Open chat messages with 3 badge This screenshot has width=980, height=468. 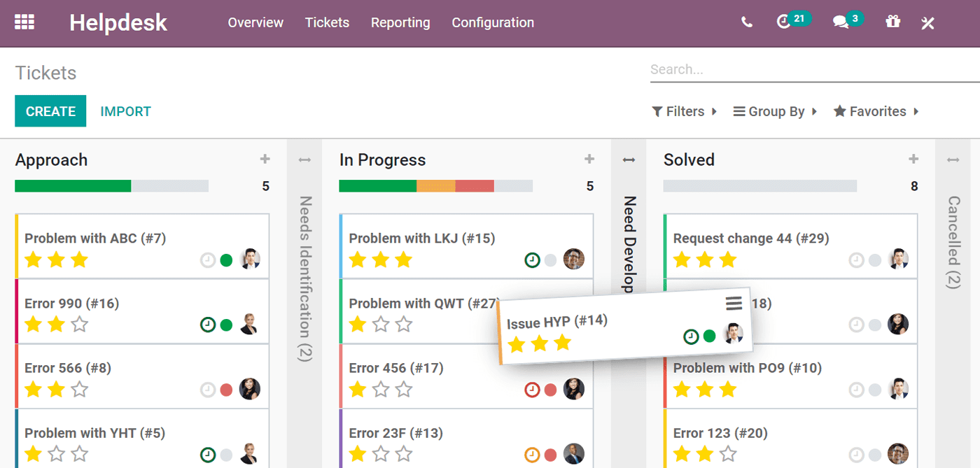[x=841, y=22]
